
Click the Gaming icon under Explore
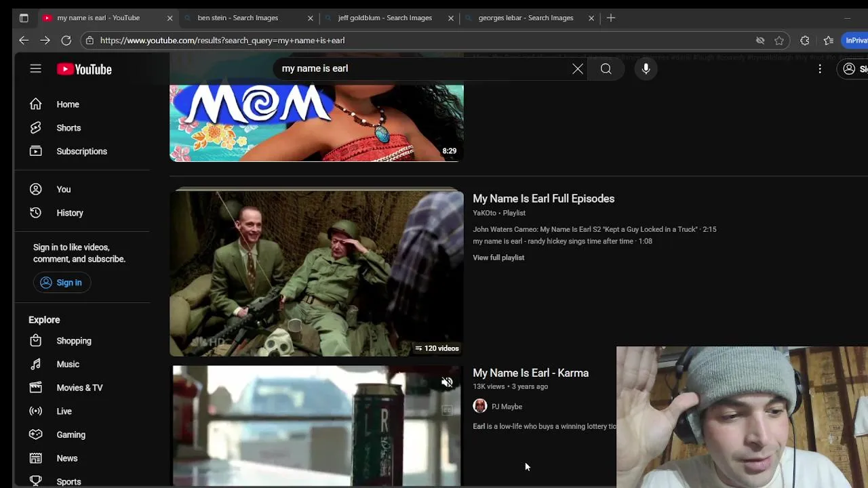[x=36, y=434]
